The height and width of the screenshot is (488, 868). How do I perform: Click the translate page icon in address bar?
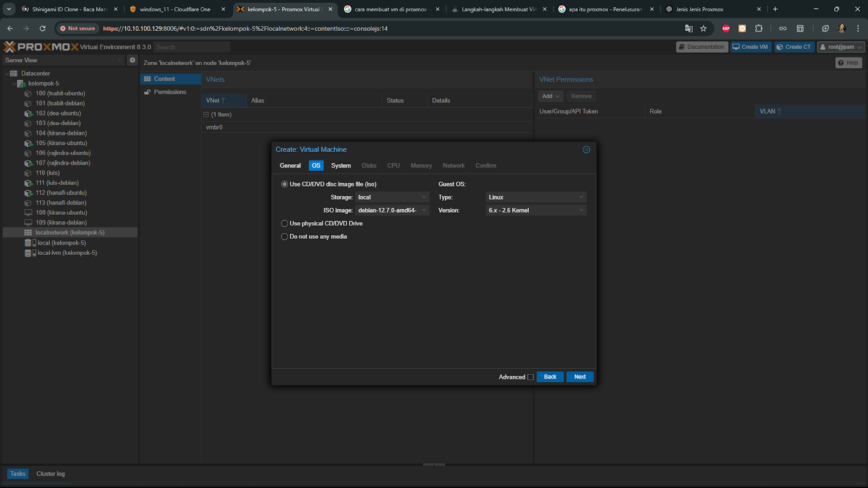coord(689,28)
